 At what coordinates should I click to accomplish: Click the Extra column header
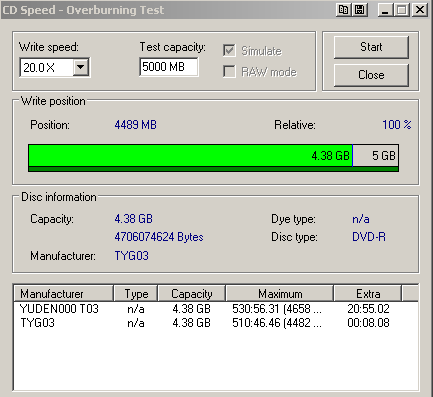[x=368, y=294]
